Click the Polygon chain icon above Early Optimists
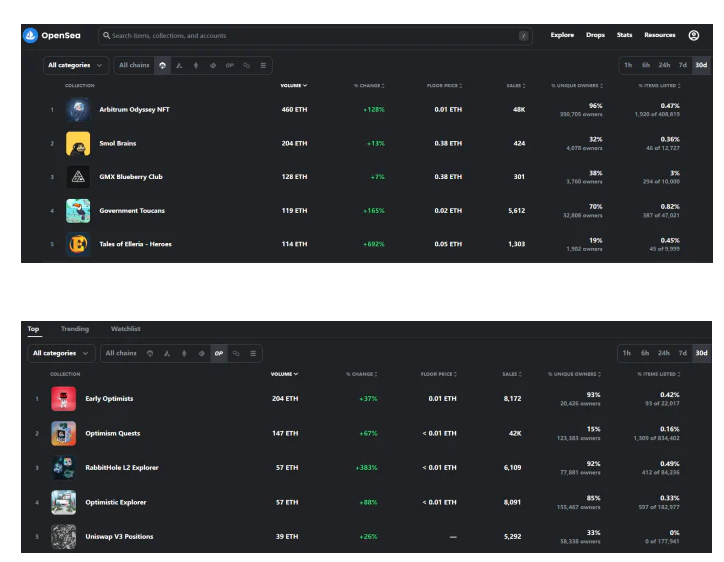Screen dimensions: 724x562 coord(236,353)
